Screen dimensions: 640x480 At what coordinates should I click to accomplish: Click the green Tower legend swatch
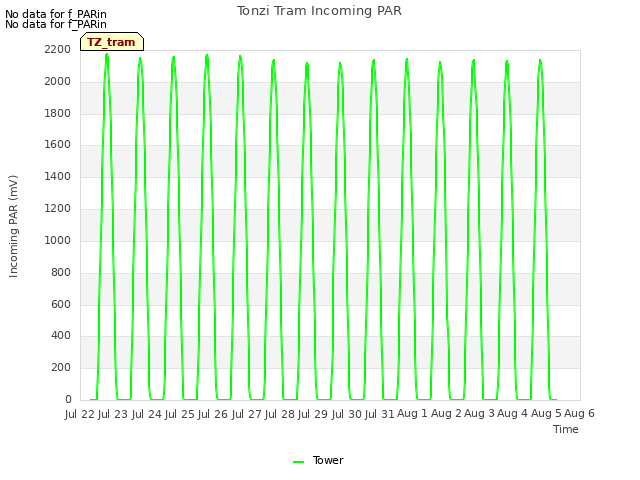tap(298, 462)
